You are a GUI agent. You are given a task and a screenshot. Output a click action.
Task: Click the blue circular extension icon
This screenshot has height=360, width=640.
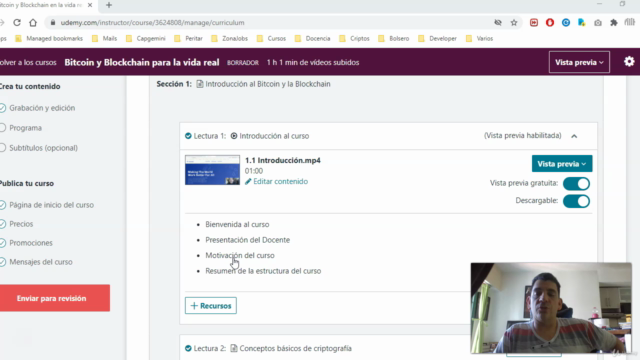pyautogui.click(x=566, y=22)
